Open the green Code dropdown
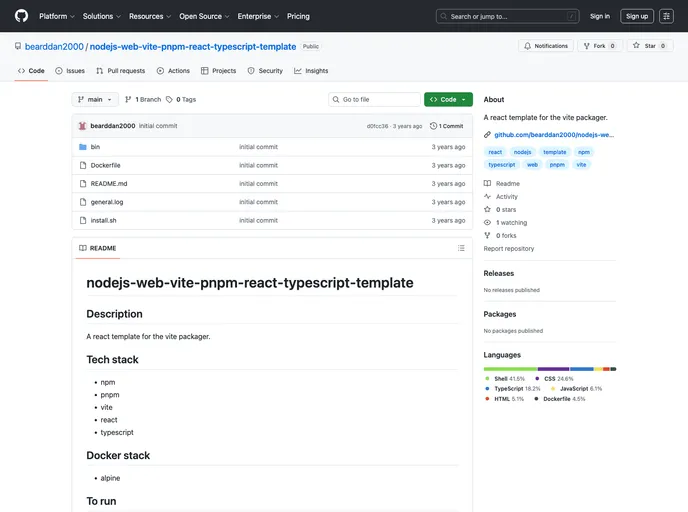 click(x=448, y=100)
